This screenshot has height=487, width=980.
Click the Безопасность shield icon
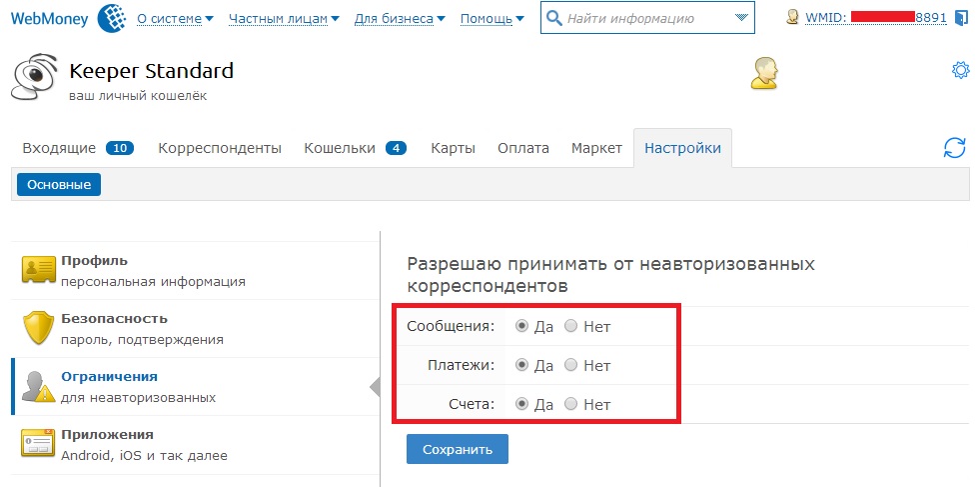[x=39, y=327]
